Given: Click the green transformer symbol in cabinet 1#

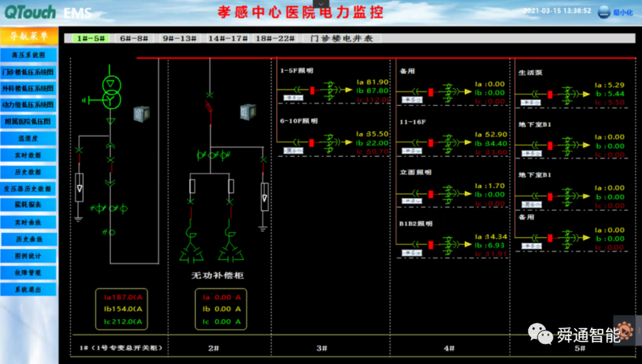Looking at the screenshot, I should [x=111, y=92].
